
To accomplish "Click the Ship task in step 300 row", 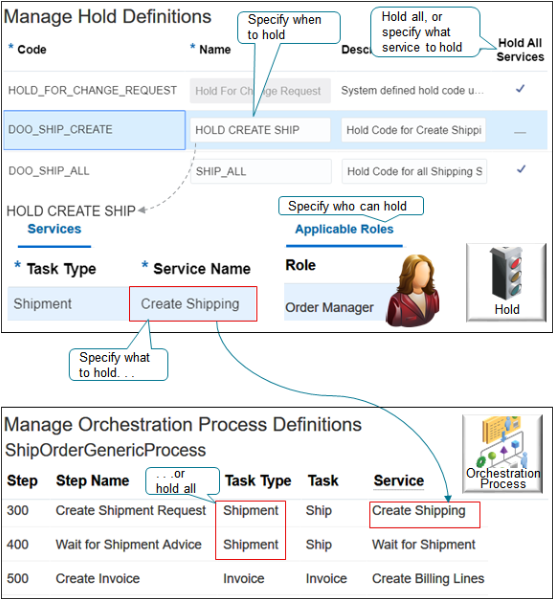I will 319,511.
